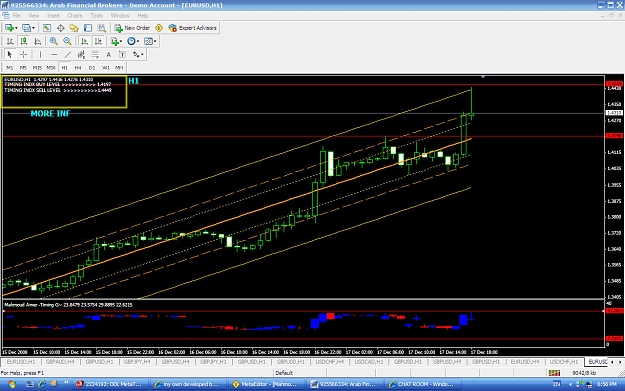
Task: Switch chart to candlestick type
Action: [24, 41]
